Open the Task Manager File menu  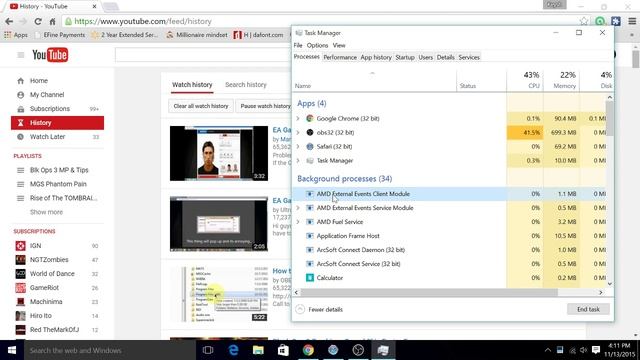tap(298, 45)
